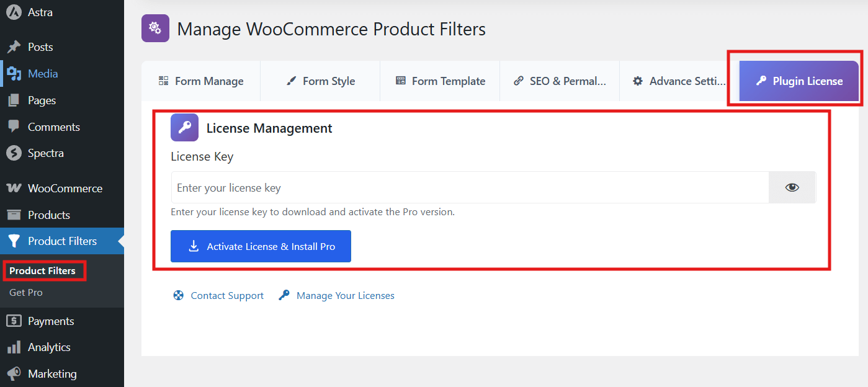Click the key icon on Plugin License tab
This screenshot has width=868, height=387.
click(761, 81)
